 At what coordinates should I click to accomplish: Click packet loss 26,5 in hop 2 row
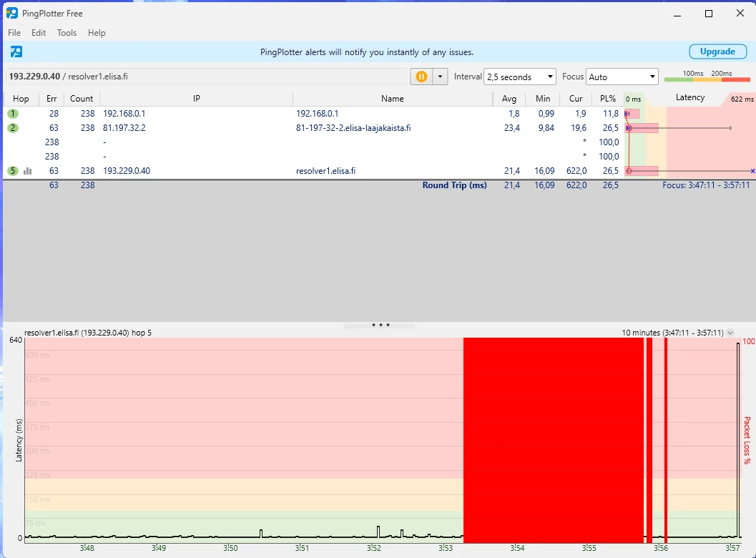click(610, 128)
